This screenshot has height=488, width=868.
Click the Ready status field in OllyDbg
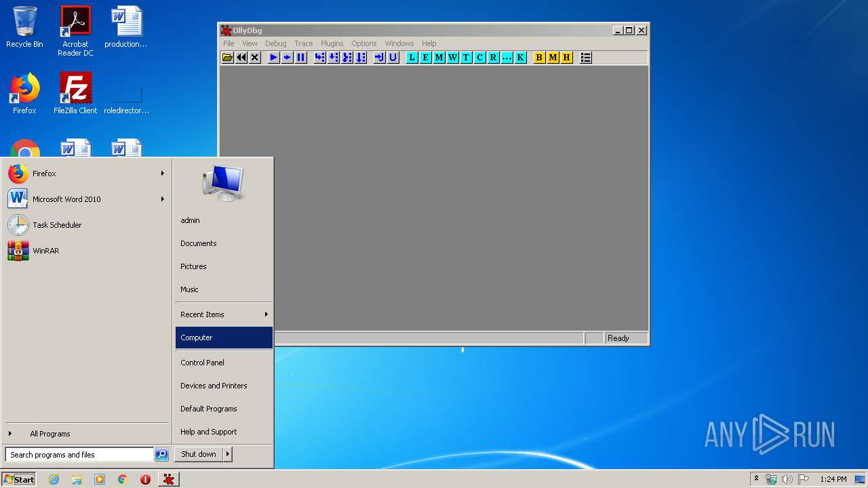click(x=627, y=338)
